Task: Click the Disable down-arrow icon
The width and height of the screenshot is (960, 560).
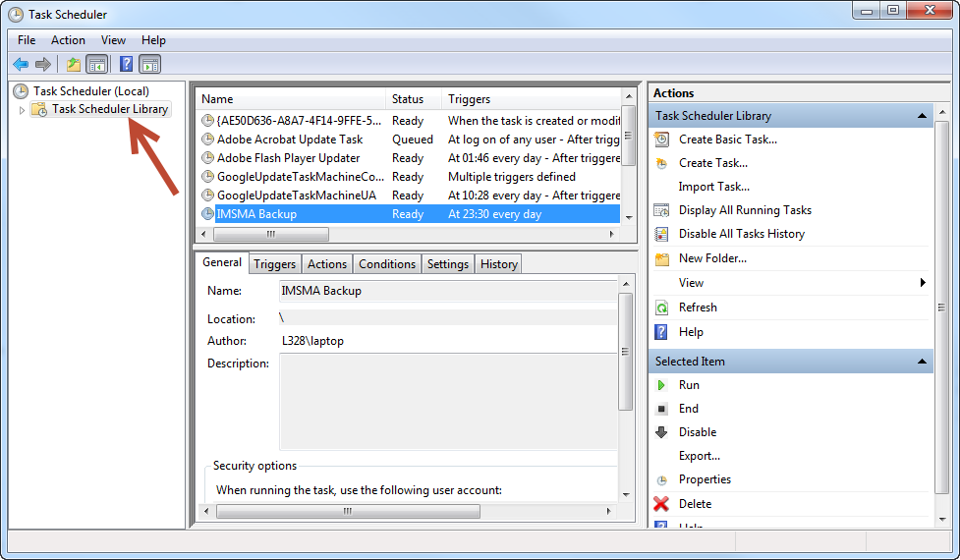Action: [662, 432]
